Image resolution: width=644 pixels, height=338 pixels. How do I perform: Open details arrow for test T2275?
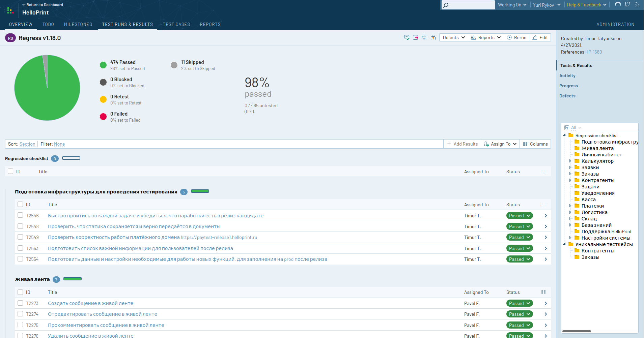pyautogui.click(x=545, y=325)
